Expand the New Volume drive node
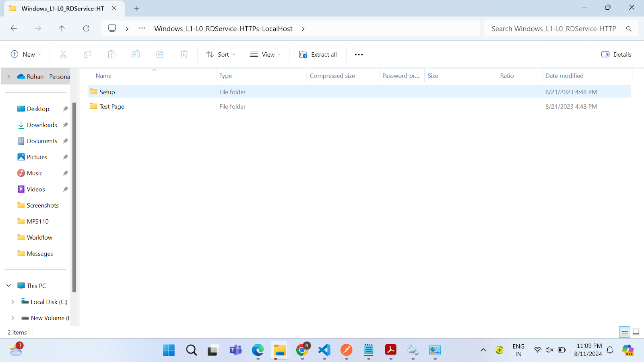The height and width of the screenshot is (362, 644). click(12, 318)
